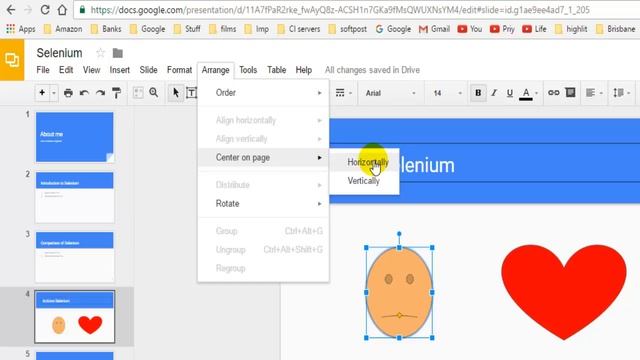This screenshot has height=360, width=640.
Task: Click the Undo icon
Action: click(x=84, y=93)
